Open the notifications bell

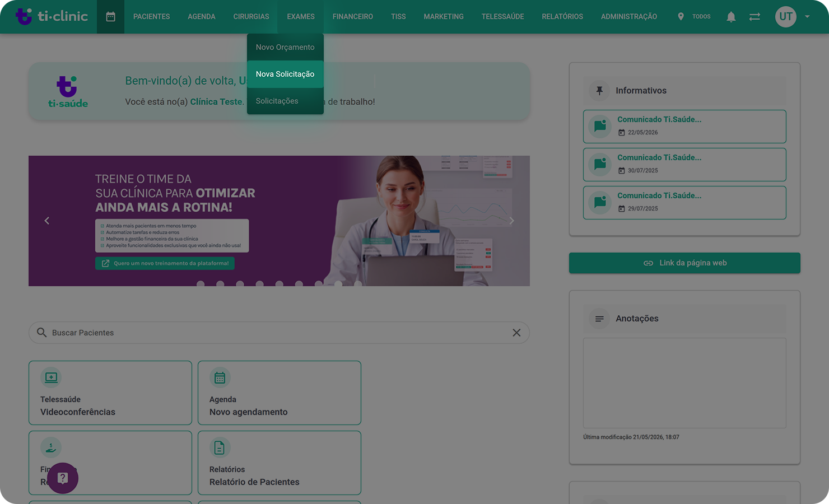coord(731,17)
